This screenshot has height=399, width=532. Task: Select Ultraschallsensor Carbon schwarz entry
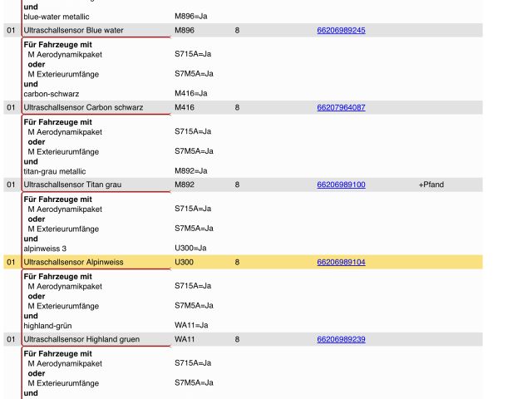pos(83,107)
